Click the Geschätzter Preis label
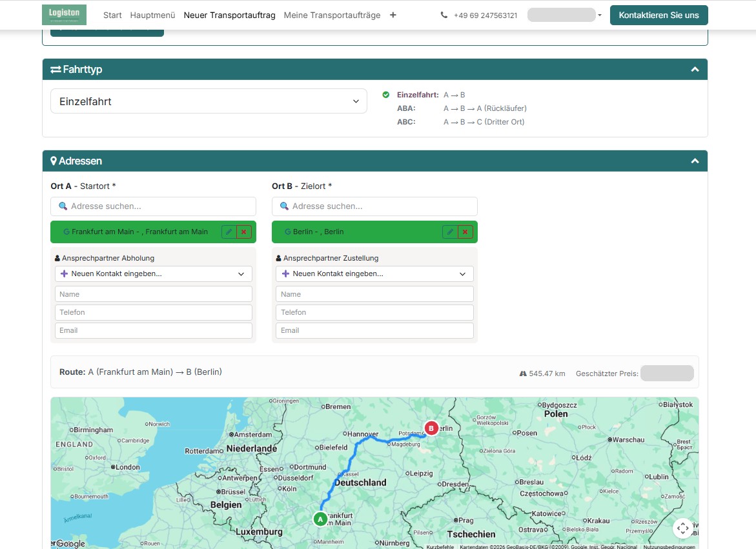The image size is (756, 549). point(607,374)
